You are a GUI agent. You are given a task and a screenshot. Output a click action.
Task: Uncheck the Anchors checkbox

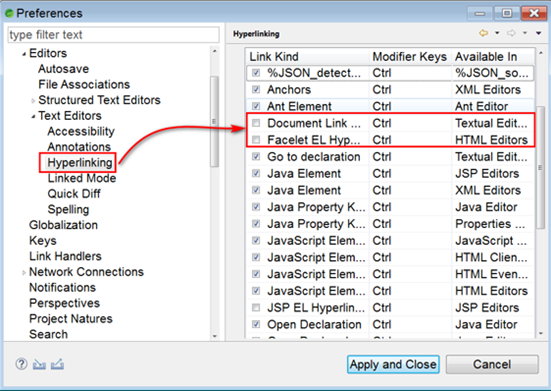tap(256, 89)
